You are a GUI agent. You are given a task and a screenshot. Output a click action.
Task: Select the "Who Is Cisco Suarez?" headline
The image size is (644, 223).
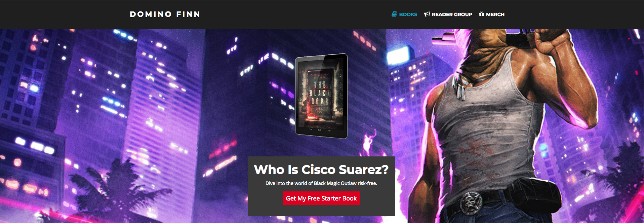(321, 170)
